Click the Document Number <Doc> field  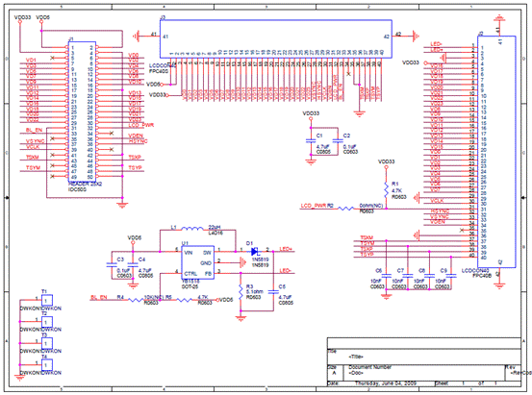(x=356, y=373)
